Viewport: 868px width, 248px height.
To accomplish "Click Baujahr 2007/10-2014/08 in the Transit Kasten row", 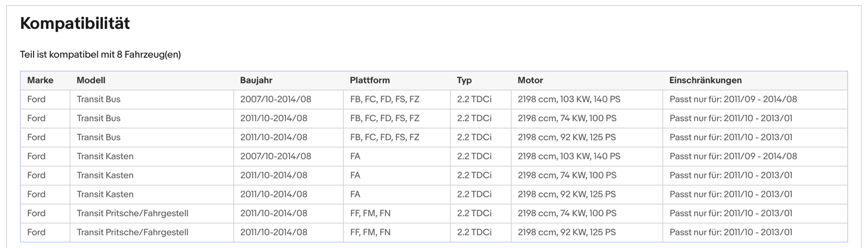I will tap(275, 156).
